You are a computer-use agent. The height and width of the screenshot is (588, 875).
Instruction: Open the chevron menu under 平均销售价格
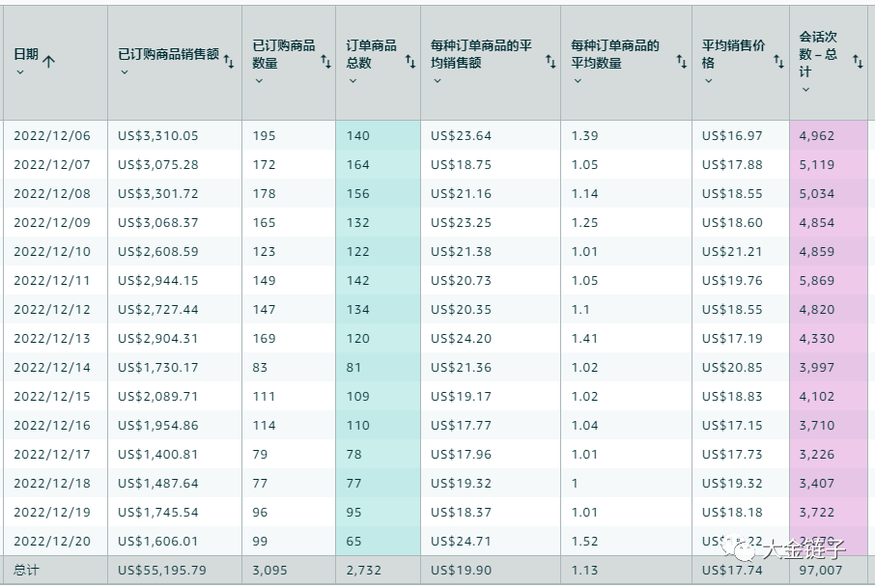tap(708, 81)
